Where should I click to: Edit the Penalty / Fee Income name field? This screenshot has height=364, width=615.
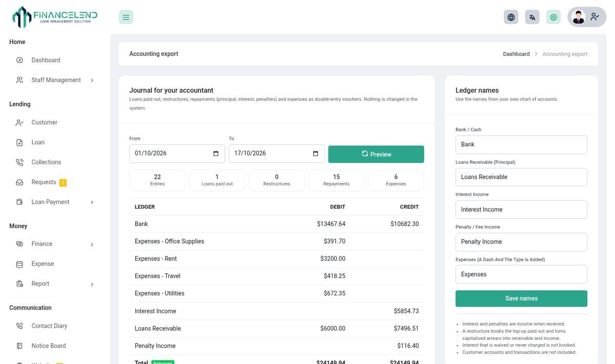coord(521,242)
